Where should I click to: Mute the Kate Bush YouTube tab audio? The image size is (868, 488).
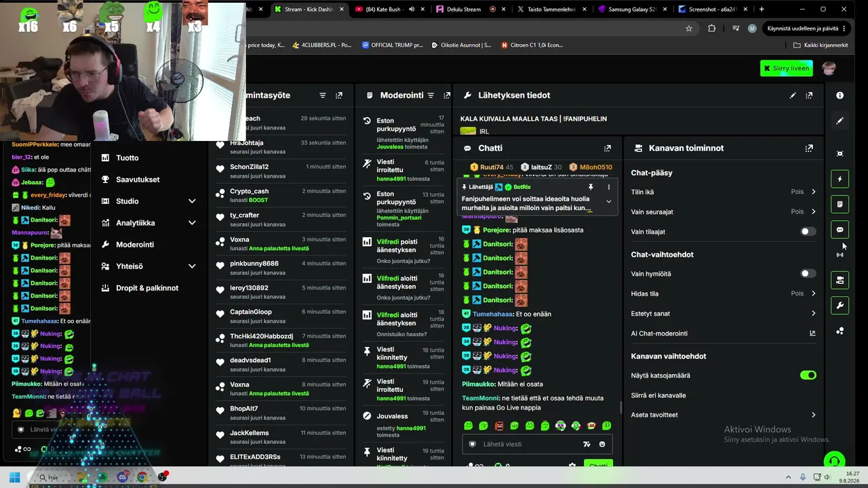(x=412, y=9)
